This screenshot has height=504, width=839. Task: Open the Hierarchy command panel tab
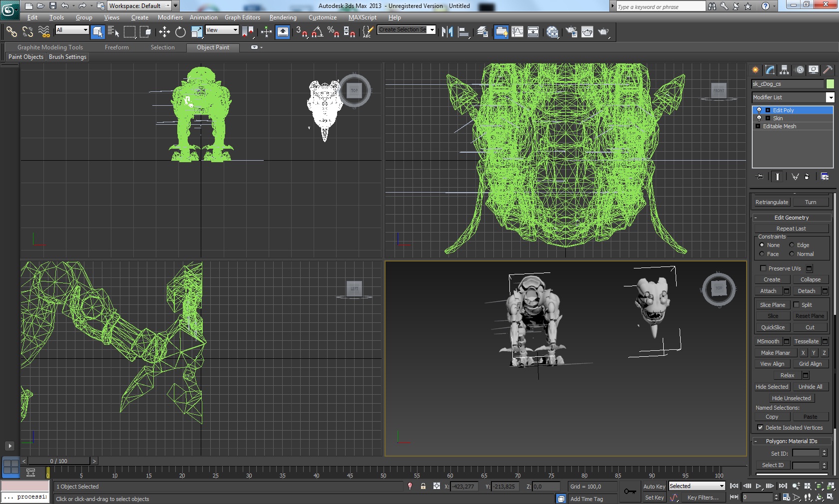pos(785,70)
